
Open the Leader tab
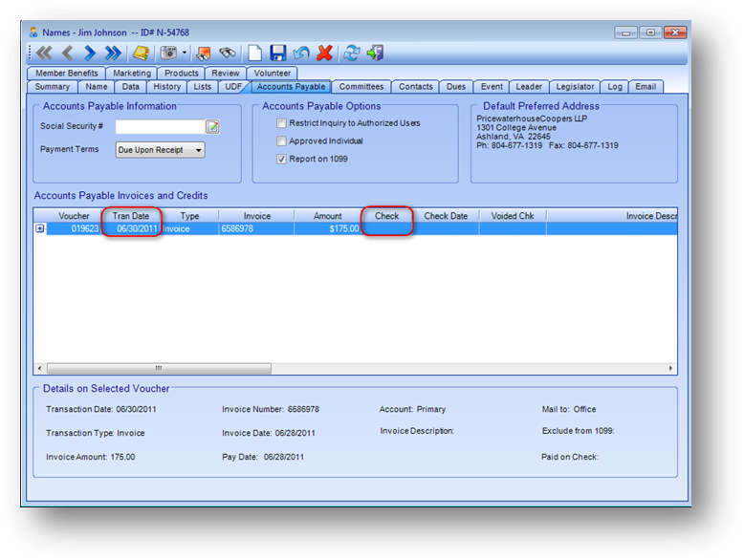[x=529, y=87]
